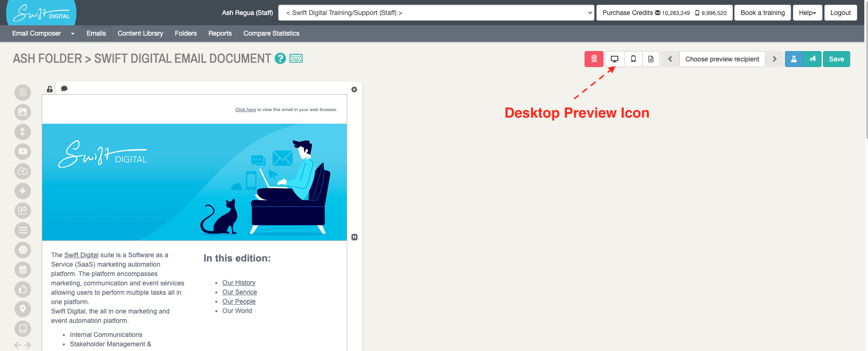This screenshot has height=351, width=868.
Task: Switch to mobile preview
Action: point(633,59)
